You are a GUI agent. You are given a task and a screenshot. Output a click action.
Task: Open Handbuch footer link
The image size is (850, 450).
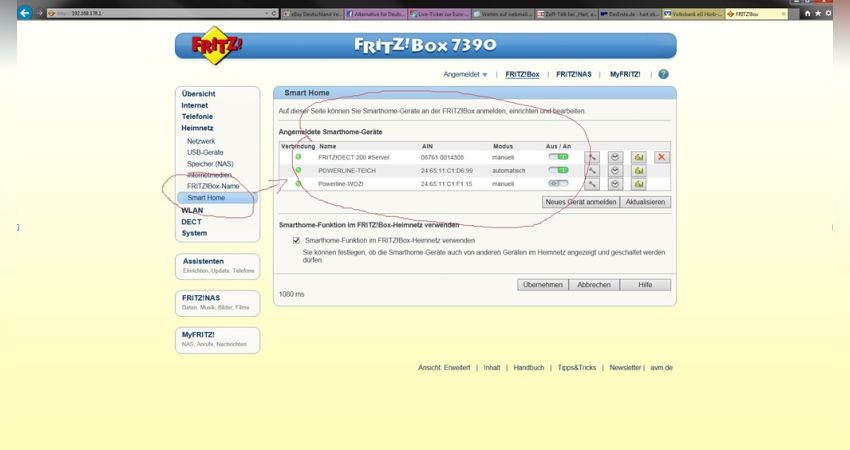529,368
